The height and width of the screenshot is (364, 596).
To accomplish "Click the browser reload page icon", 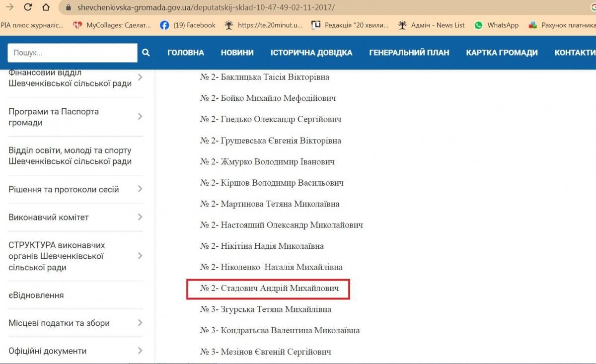I will pos(28,7).
